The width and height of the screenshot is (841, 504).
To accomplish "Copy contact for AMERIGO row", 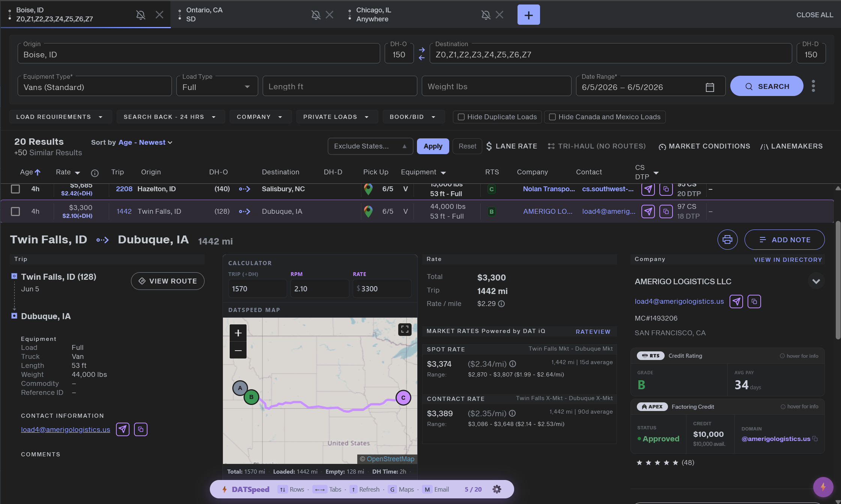I will 666,211.
